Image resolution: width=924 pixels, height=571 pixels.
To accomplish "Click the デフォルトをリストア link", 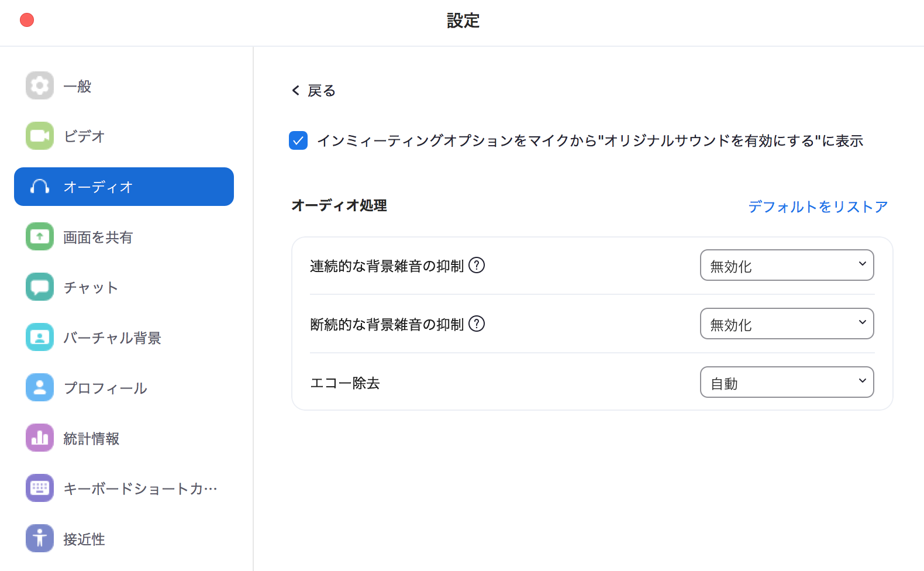I will (x=818, y=207).
